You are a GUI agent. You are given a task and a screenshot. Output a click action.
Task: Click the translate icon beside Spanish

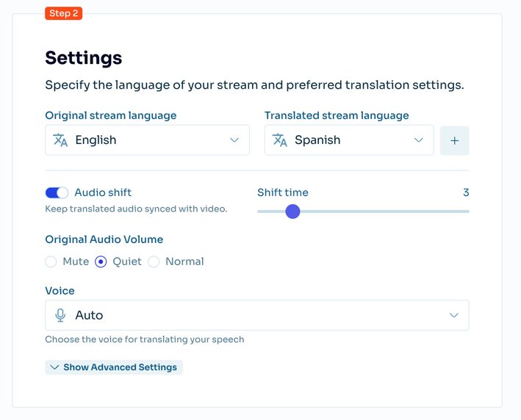280,140
